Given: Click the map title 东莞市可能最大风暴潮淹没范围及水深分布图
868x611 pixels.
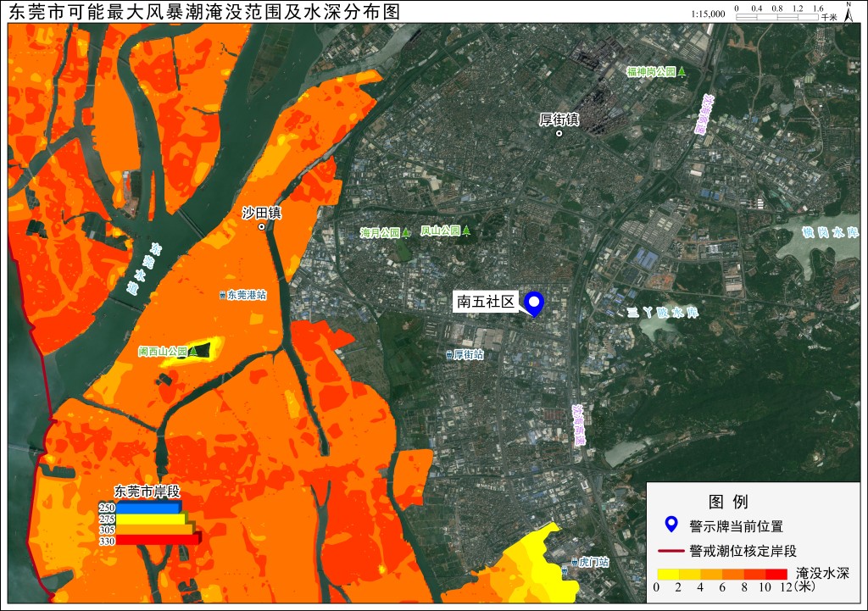Looking at the screenshot, I should pos(204,12).
